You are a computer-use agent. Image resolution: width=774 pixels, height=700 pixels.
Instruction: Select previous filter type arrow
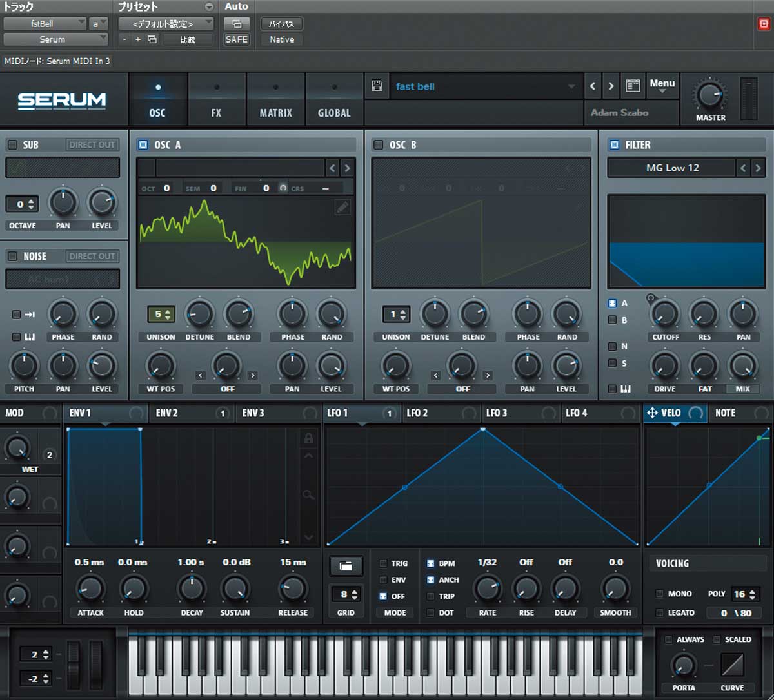pyautogui.click(x=743, y=168)
